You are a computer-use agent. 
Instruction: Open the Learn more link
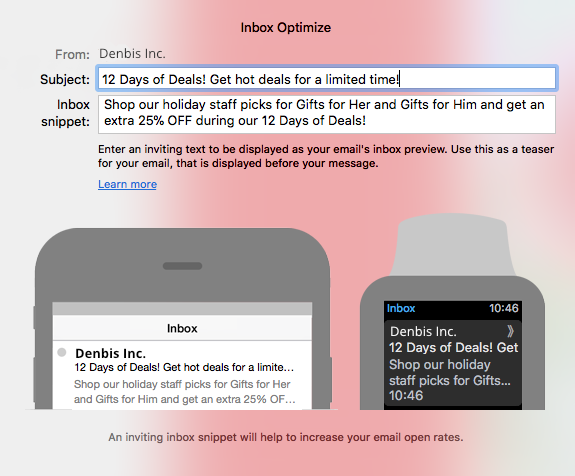coord(127,184)
